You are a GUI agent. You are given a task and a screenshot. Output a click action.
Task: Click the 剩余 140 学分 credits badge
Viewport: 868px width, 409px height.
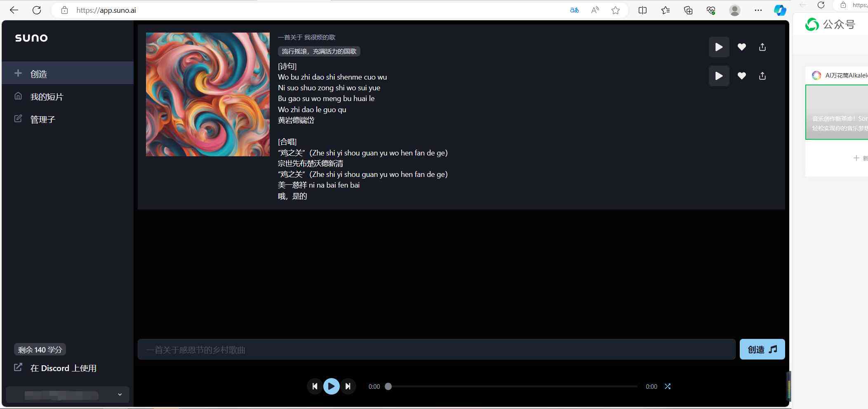[x=40, y=350]
